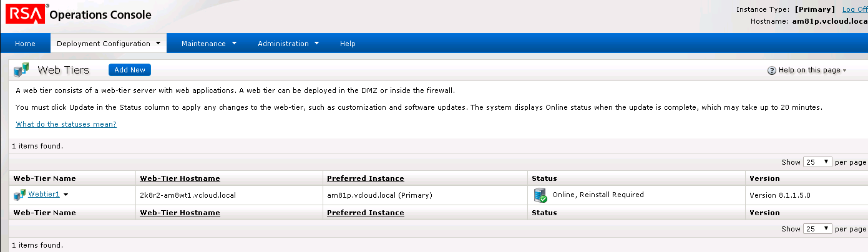The image size is (868, 252).
Task: Click the Webtier1 server row icon
Action: [x=20, y=195]
